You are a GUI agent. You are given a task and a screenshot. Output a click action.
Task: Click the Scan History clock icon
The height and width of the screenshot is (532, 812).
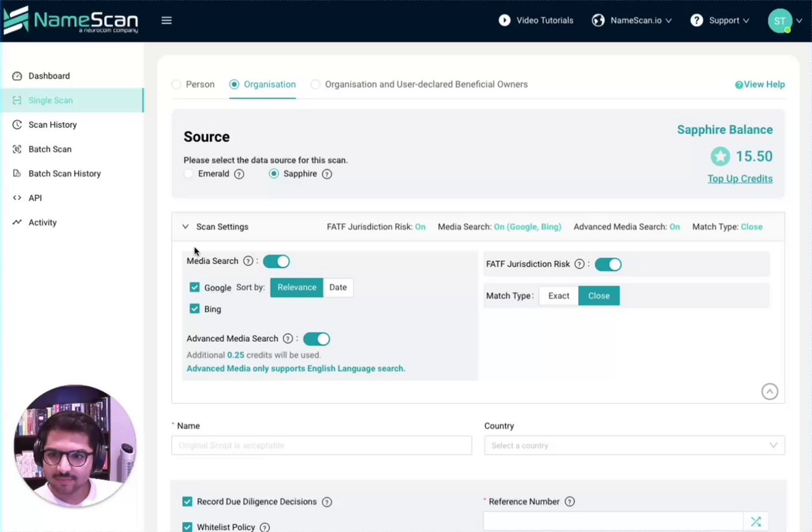tap(17, 124)
